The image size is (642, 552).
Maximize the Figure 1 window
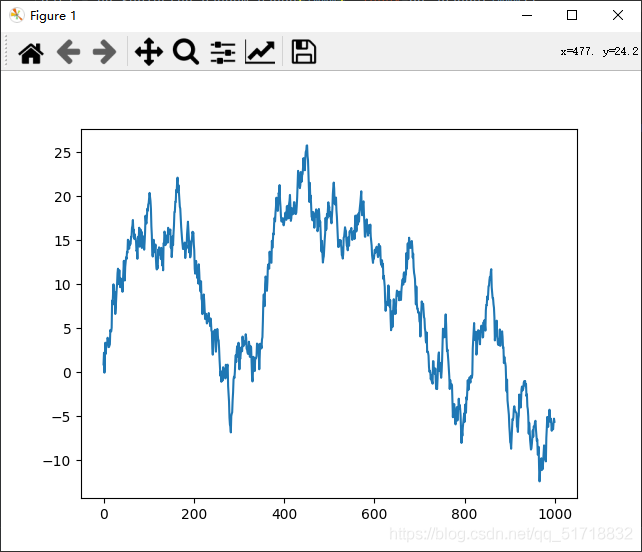tap(572, 16)
